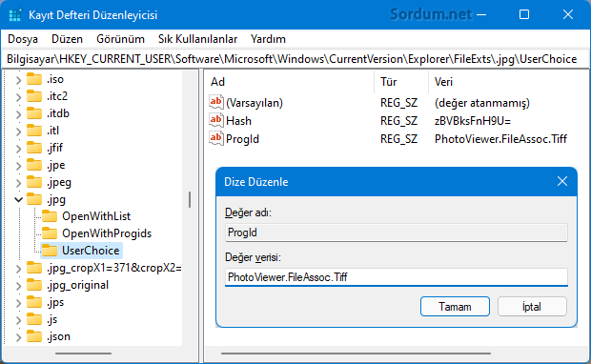Open the Sık Kullanılanlar menu
591x364 pixels.
click(197, 39)
